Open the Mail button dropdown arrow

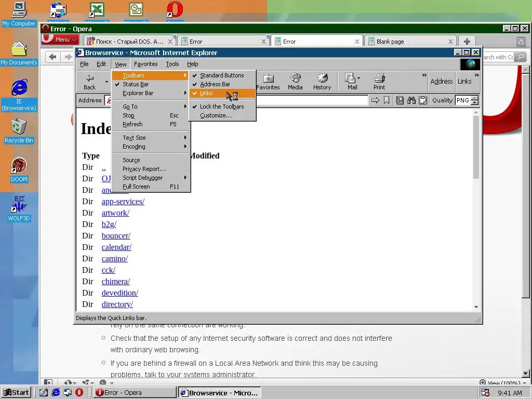point(359,78)
